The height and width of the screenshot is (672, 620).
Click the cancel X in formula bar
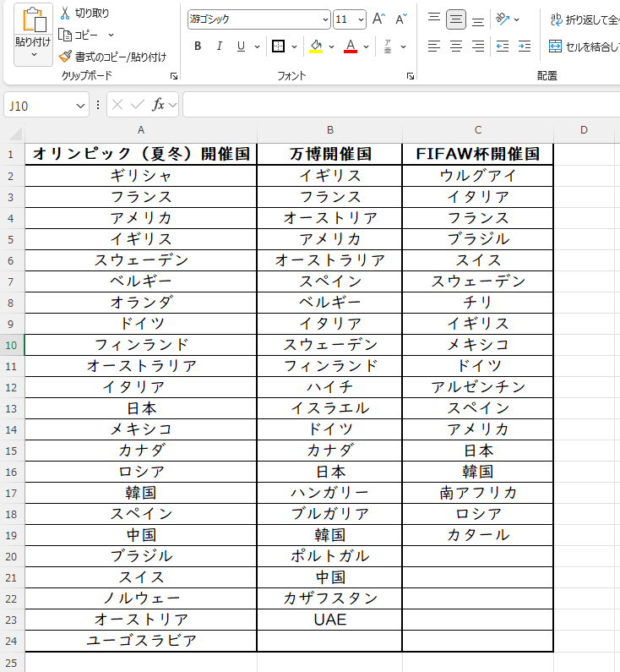[x=117, y=105]
